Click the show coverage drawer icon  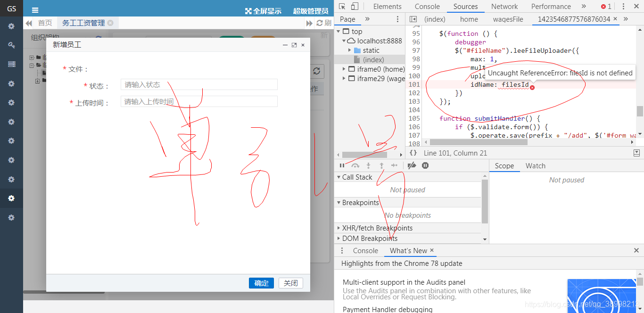pyautogui.click(x=636, y=153)
